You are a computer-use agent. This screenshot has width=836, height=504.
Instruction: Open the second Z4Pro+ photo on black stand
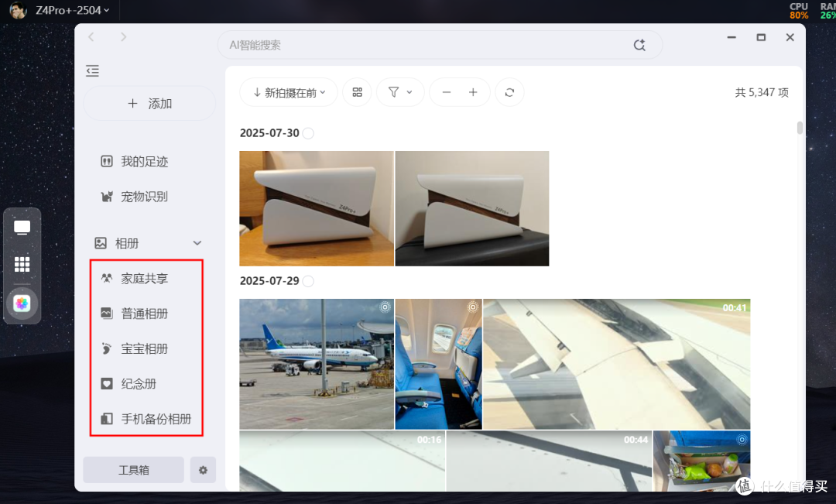tap(472, 208)
